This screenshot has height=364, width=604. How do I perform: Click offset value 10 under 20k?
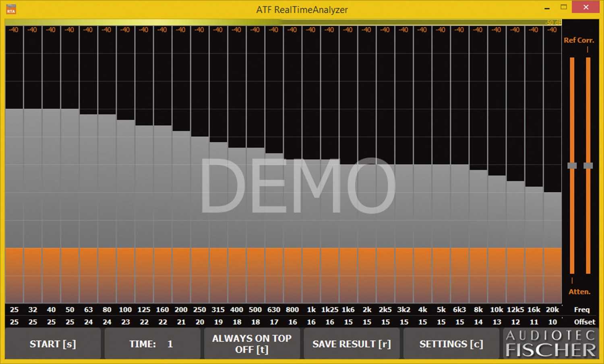[552, 322]
